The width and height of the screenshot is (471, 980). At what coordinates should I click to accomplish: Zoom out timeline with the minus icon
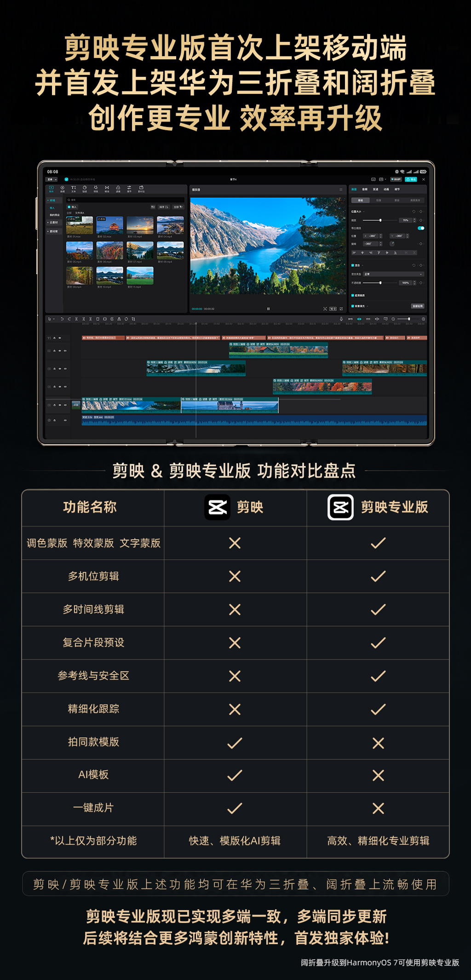click(x=393, y=319)
